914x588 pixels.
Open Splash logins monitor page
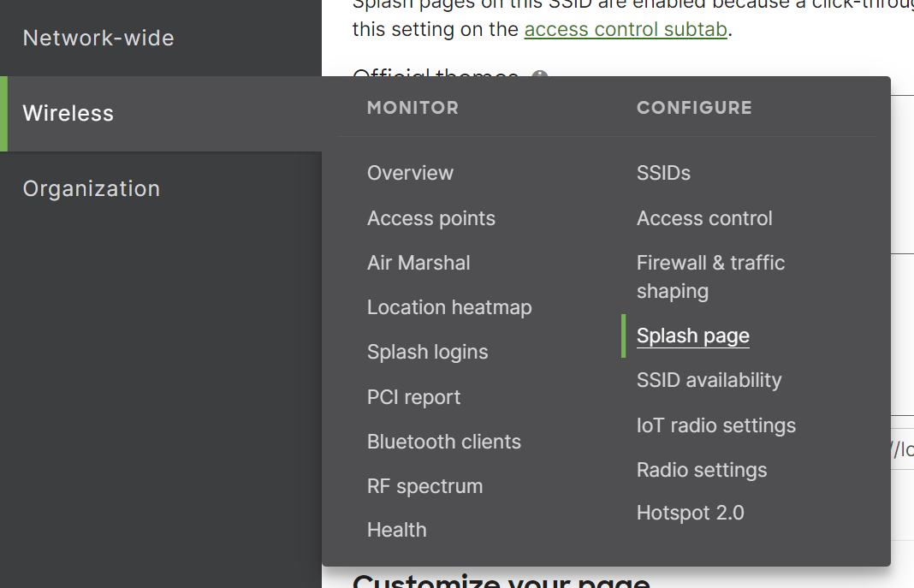point(427,352)
